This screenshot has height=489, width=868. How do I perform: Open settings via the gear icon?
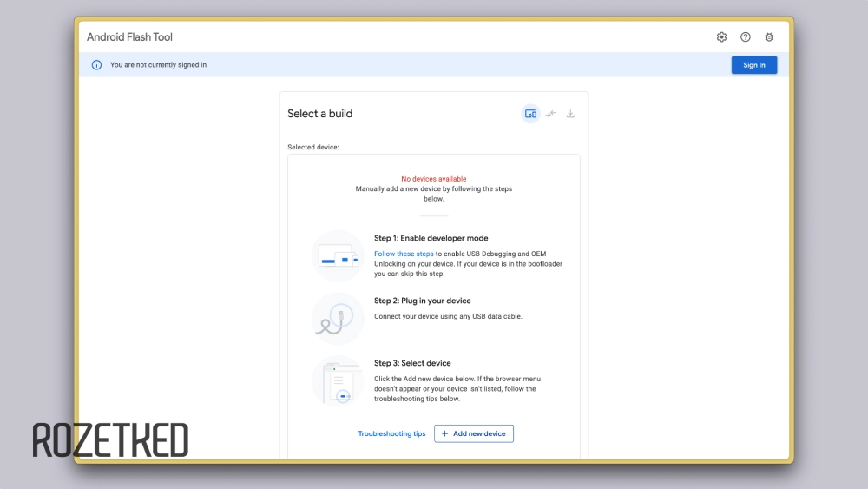coord(721,37)
